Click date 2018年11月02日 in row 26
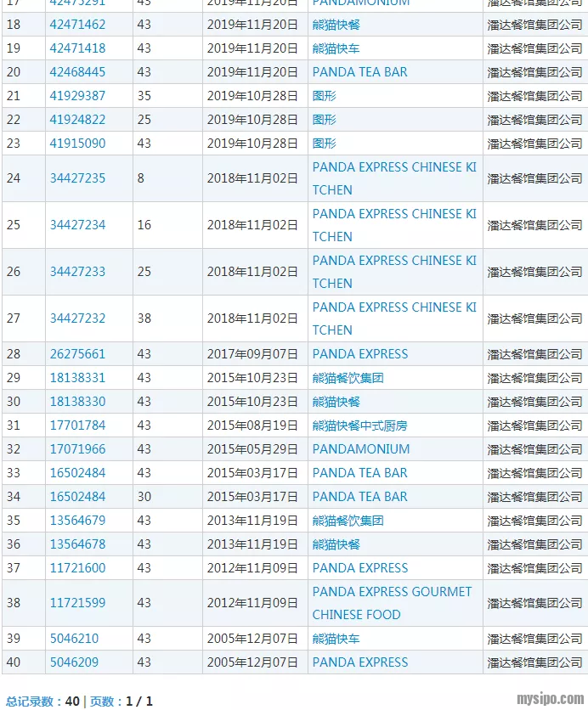The width and height of the screenshot is (588, 710). [x=252, y=272]
